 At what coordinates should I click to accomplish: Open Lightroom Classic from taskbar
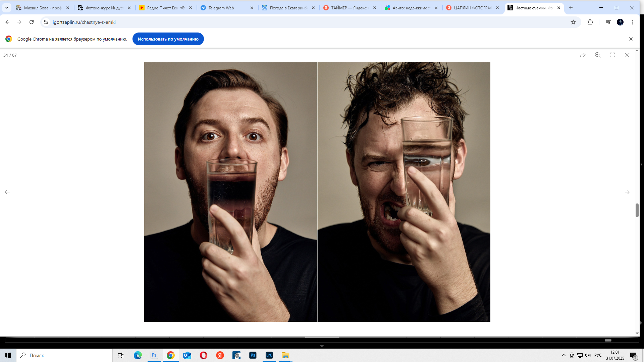click(x=269, y=355)
